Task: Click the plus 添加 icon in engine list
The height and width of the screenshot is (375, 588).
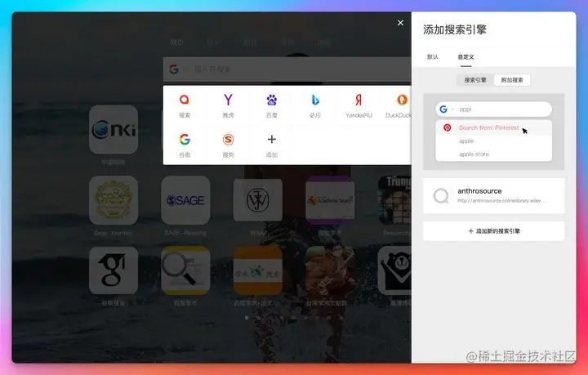Action: [x=271, y=140]
